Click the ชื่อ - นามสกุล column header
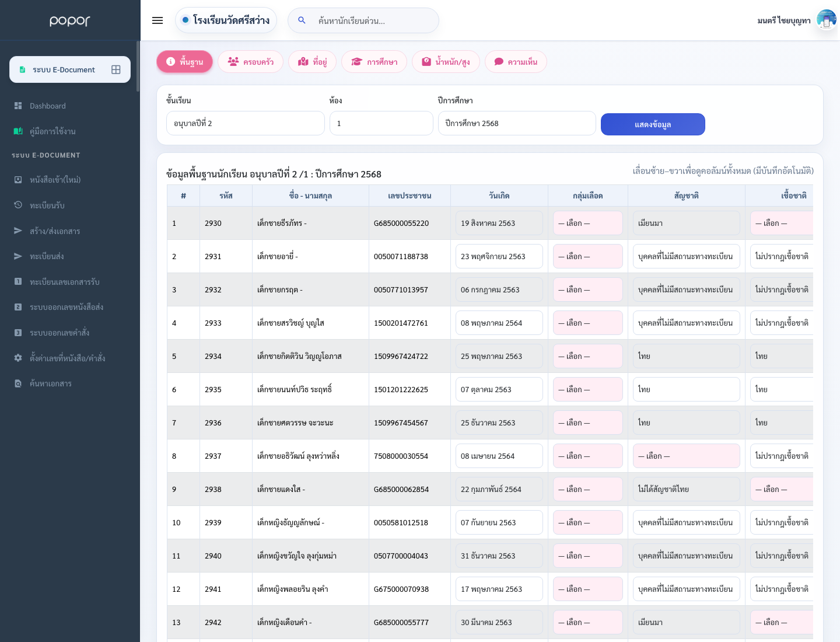Viewport: 840px width, 642px height. (x=310, y=196)
